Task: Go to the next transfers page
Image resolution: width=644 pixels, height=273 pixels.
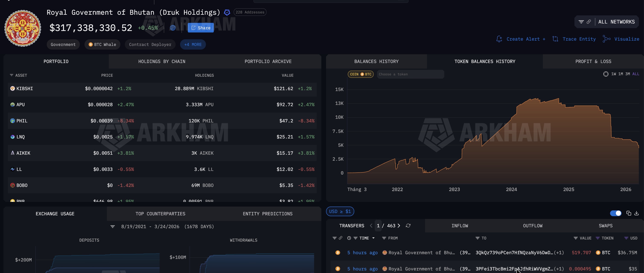Action: [x=399, y=225]
